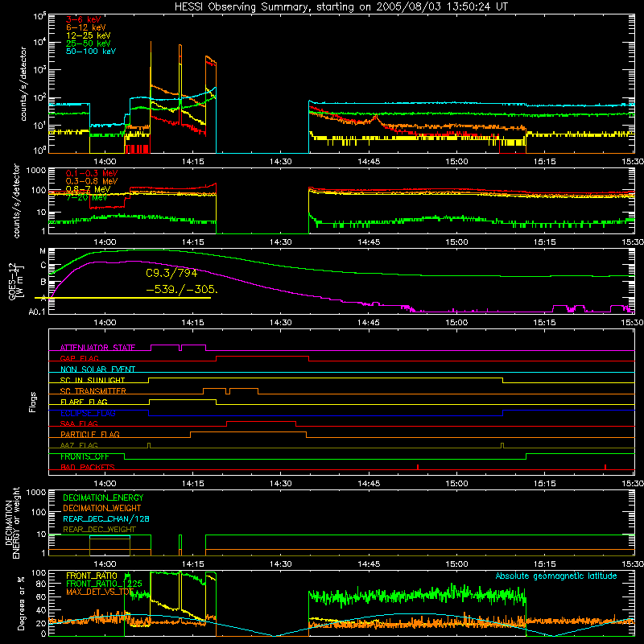Select the AAZ_FLAG label
Screen dimensions: 644x644
point(79,445)
